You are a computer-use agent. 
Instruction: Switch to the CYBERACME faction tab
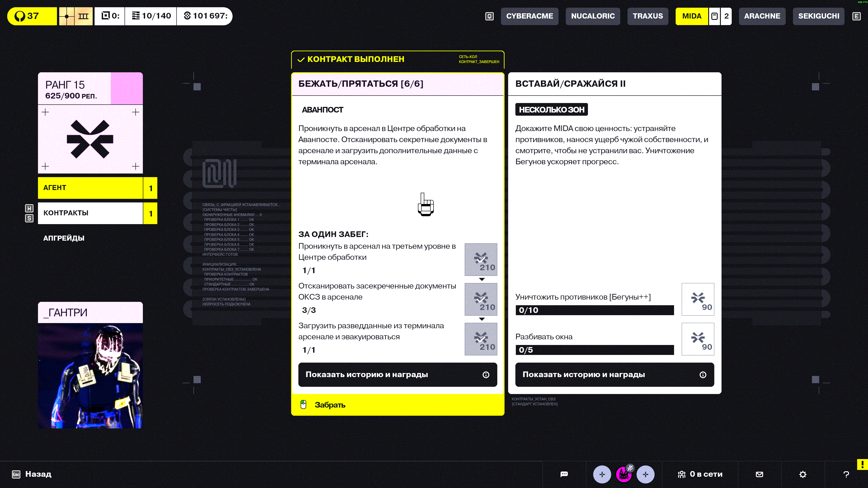click(x=529, y=16)
